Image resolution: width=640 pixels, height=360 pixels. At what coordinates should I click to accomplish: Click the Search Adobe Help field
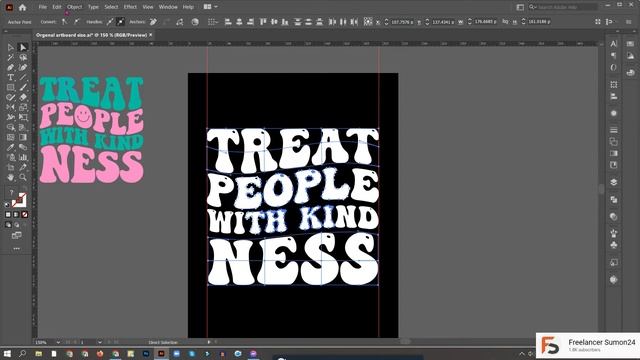562,7
